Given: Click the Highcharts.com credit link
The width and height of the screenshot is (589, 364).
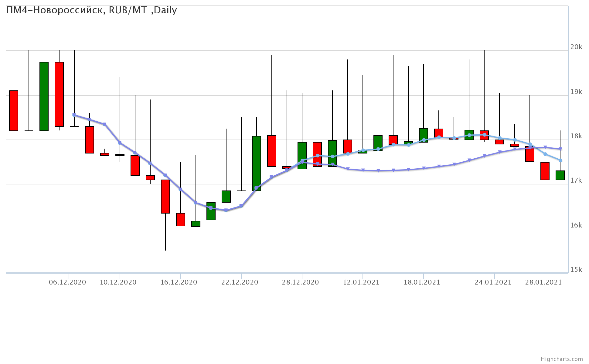Looking at the screenshot, I should pyautogui.click(x=562, y=359).
